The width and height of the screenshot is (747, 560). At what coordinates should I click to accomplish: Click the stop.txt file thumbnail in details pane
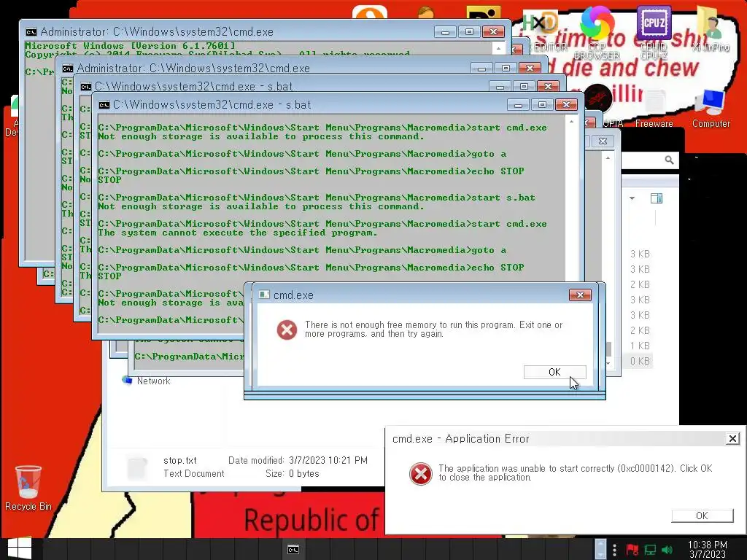pyautogui.click(x=137, y=467)
